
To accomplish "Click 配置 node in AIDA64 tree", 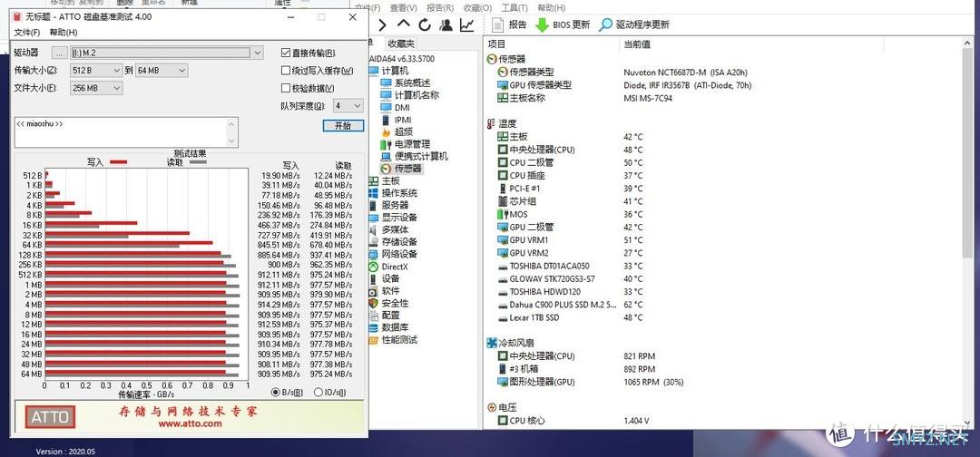I will tap(384, 316).
